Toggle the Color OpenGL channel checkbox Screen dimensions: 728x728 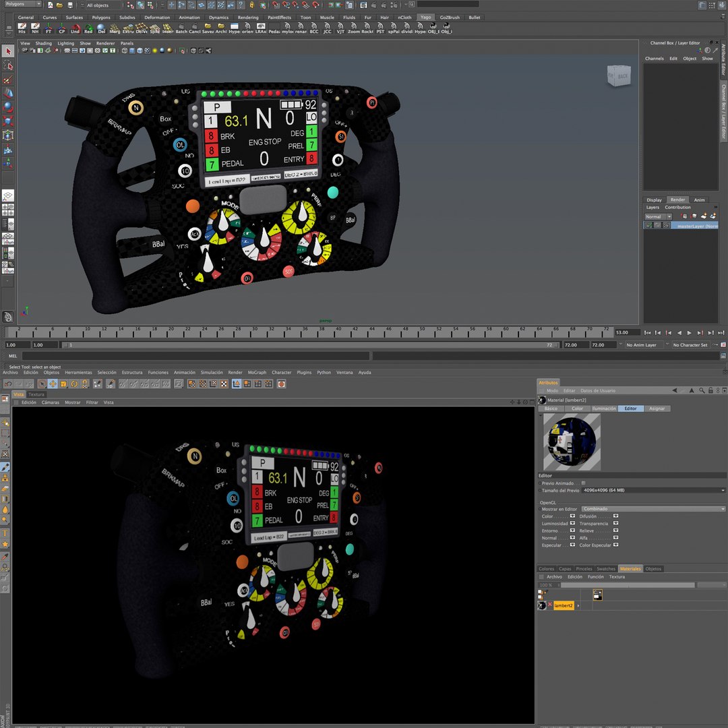click(572, 516)
